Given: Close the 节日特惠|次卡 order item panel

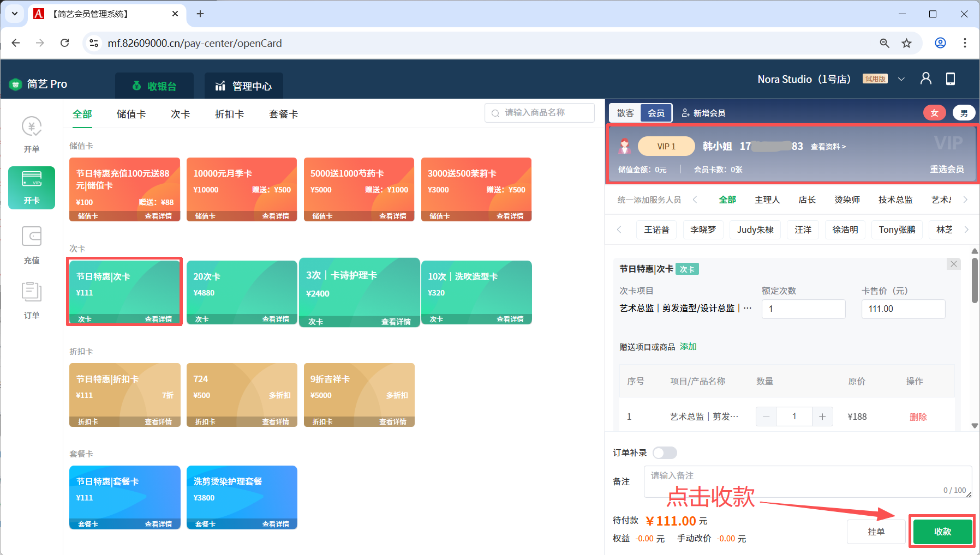Looking at the screenshot, I should (x=953, y=264).
